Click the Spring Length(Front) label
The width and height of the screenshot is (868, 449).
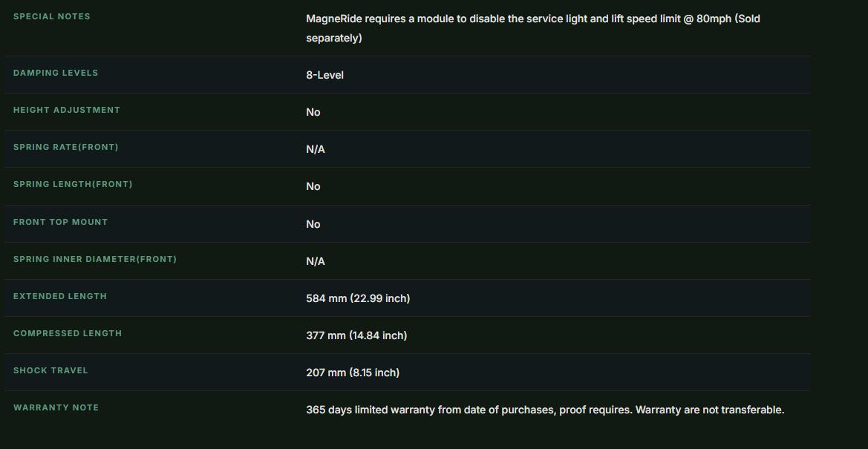[x=73, y=184]
